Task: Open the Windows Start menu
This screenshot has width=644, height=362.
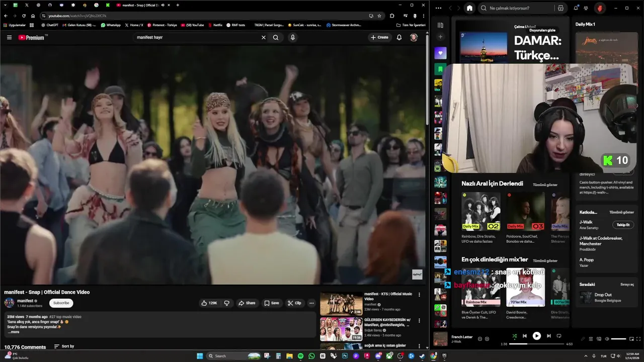Action: point(200,356)
